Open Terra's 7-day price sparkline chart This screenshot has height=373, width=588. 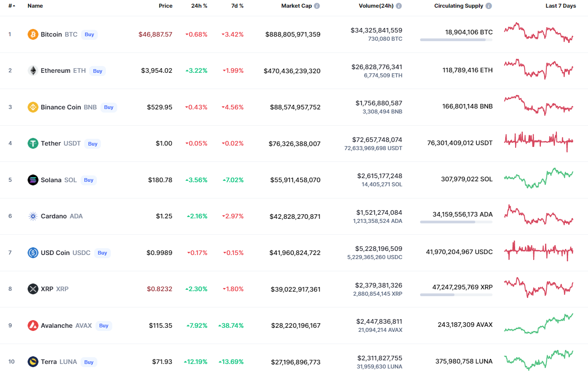tap(539, 360)
